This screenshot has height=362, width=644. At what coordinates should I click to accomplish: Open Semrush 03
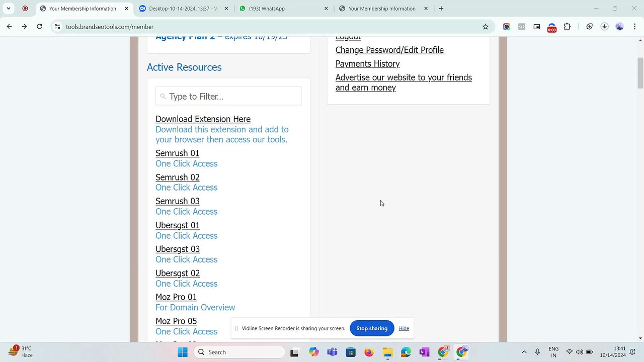178,201
